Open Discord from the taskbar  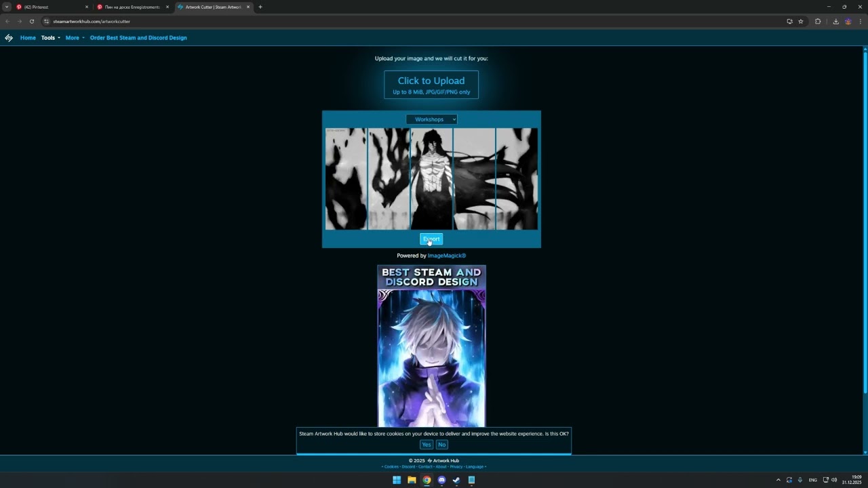441,480
